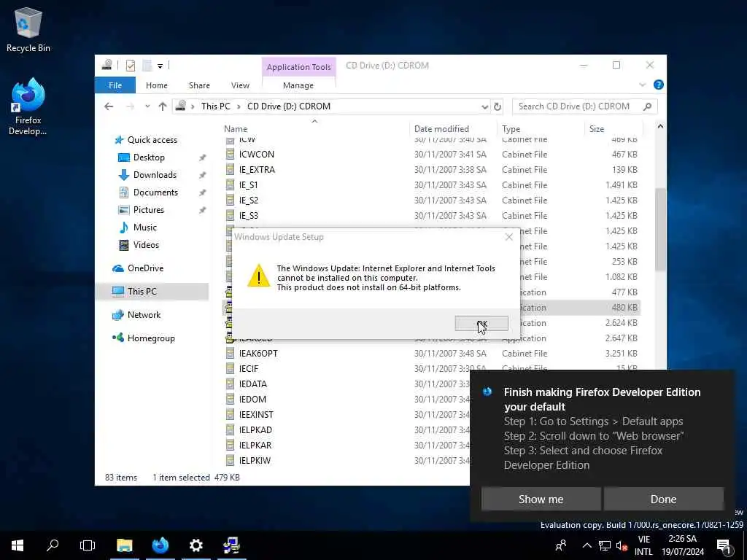Screen dimensions: 747x560
Task: Select Homegroup in the navigation pane
Action: tap(143, 338)
